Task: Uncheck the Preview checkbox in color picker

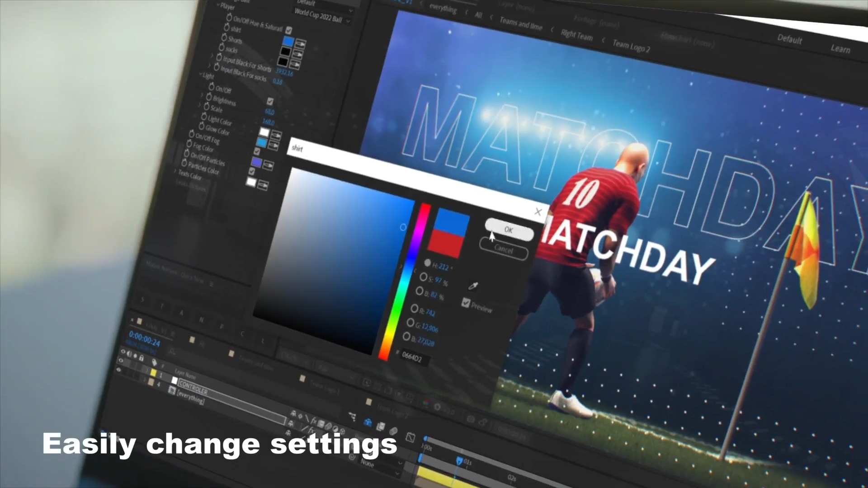Action: 466,303
